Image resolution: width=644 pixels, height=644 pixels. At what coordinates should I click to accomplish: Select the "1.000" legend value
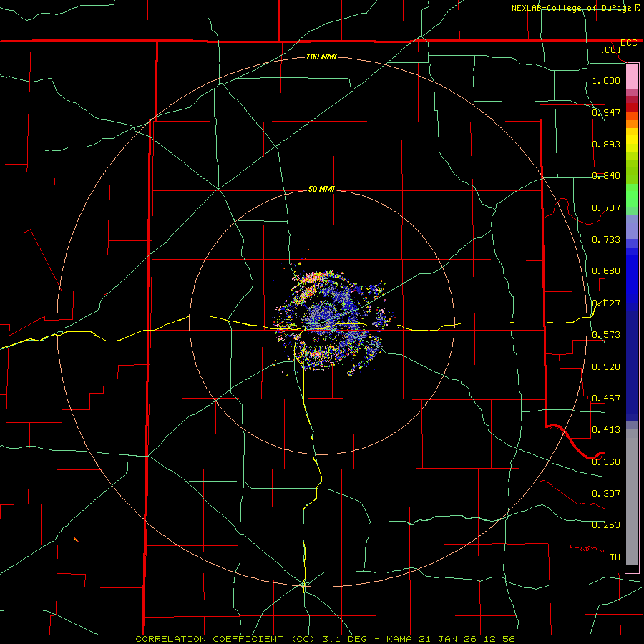tap(606, 80)
